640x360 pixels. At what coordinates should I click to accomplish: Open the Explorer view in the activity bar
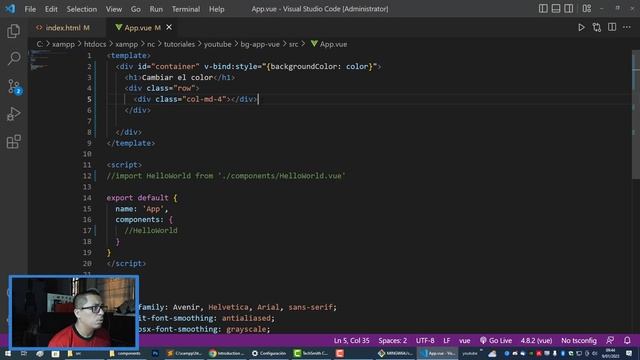(13, 31)
